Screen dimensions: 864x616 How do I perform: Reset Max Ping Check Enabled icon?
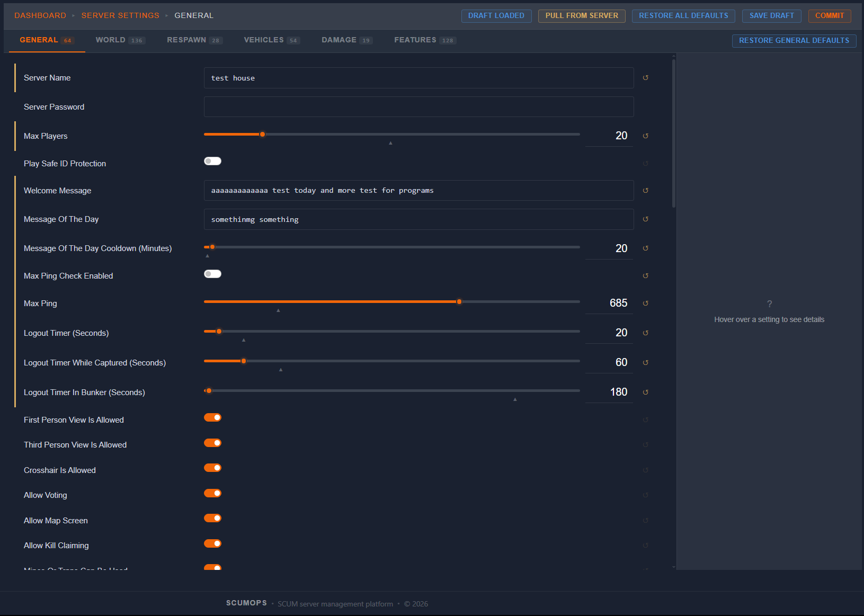645,276
